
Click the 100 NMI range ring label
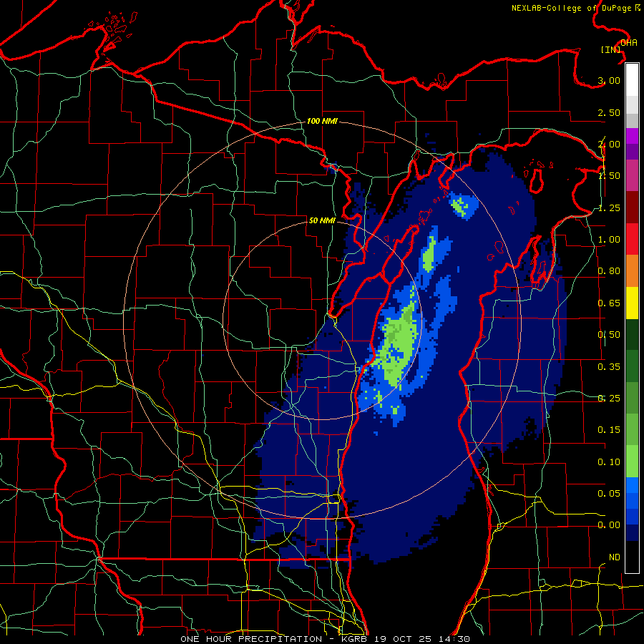tap(322, 121)
